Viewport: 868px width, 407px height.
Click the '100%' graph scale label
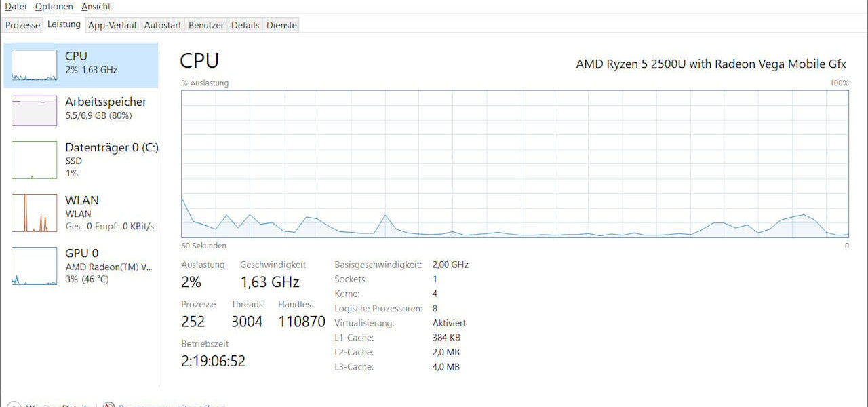tap(840, 83)
